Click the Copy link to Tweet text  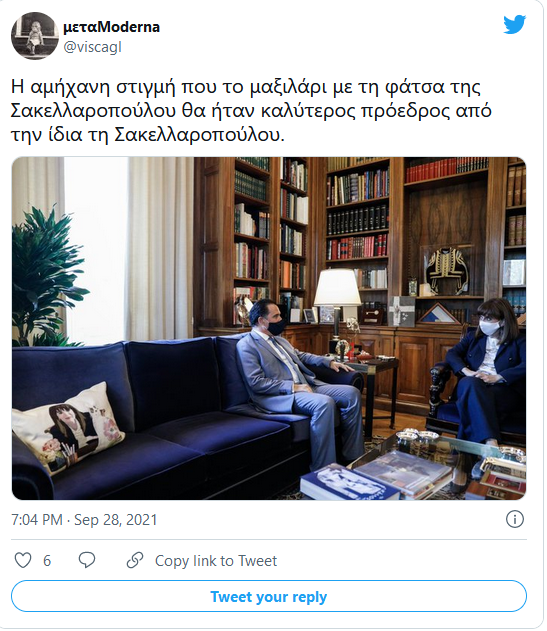(216, 561)
